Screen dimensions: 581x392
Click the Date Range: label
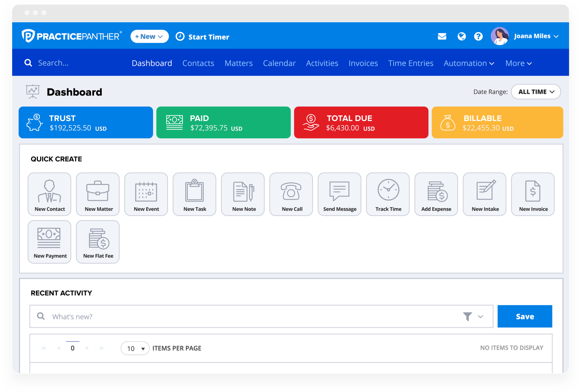(x=490, y=92)
